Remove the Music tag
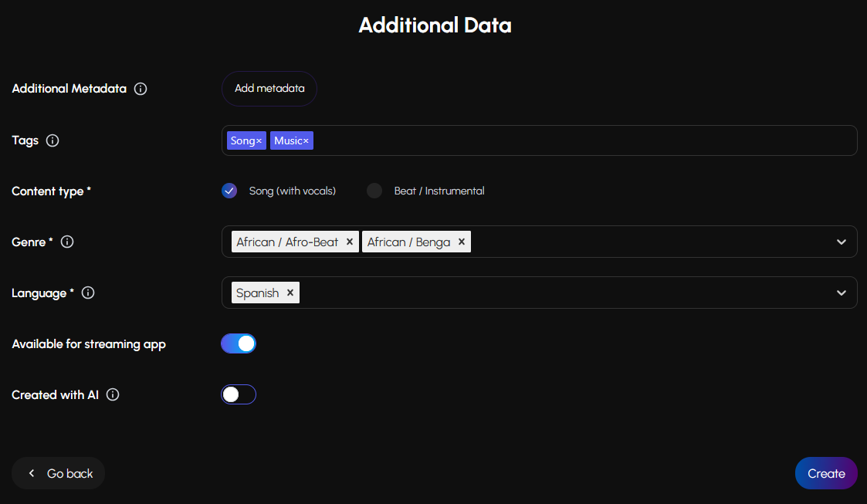This screenshot has height=504, width=867. tap(306, 140)
